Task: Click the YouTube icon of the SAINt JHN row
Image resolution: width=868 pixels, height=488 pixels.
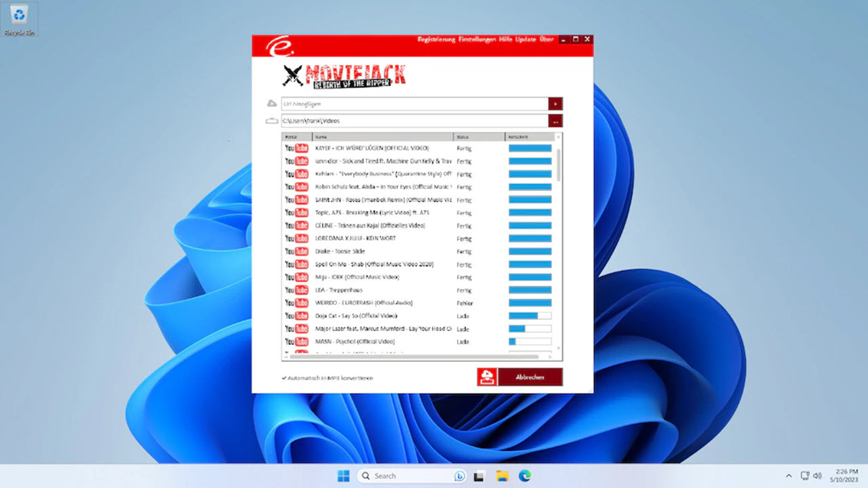Action: tap(296, 200)
